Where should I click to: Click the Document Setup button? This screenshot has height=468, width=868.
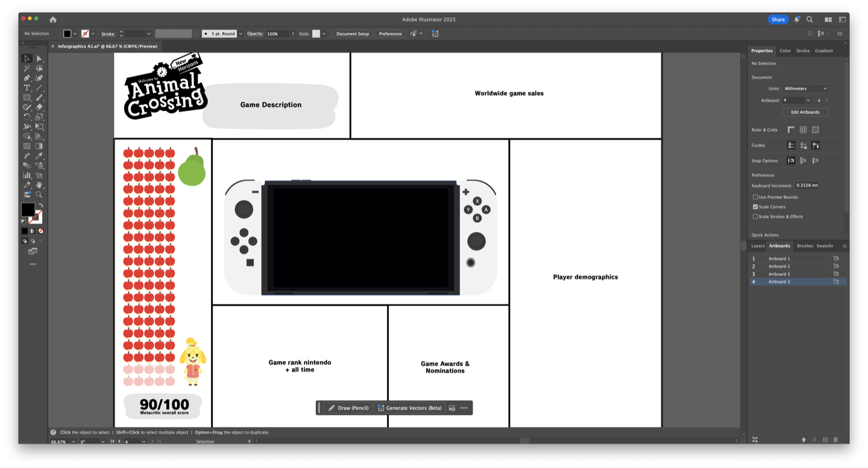353,34
